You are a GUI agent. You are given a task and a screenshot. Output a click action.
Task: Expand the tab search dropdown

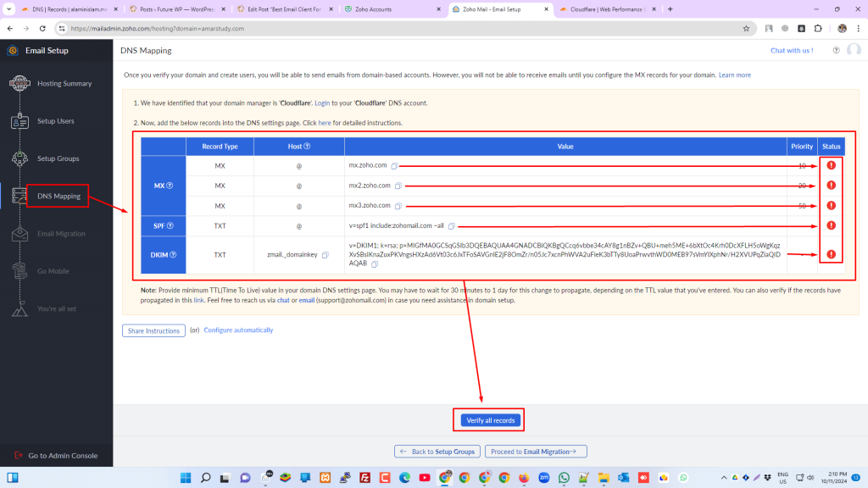[8, 9]
